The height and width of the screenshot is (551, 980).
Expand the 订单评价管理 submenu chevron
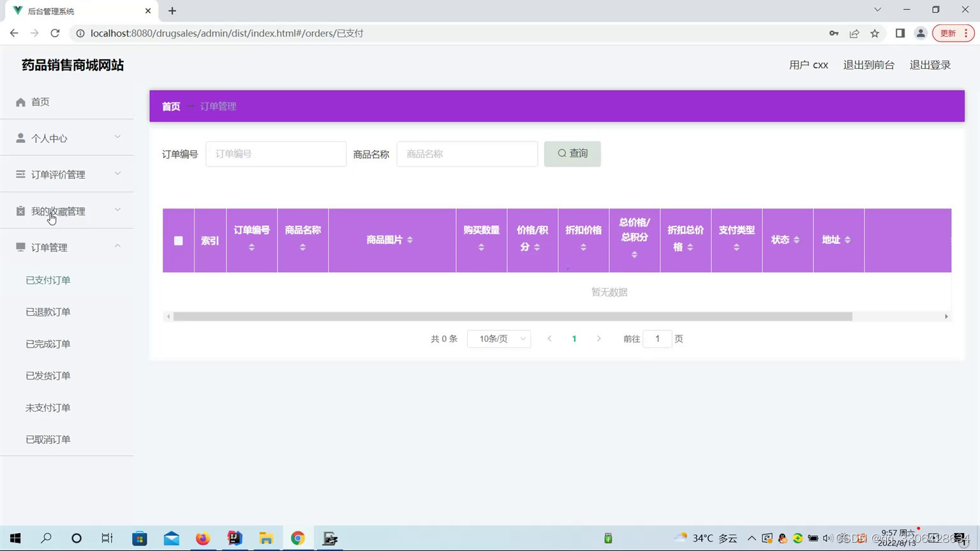(x=117, y=173)
